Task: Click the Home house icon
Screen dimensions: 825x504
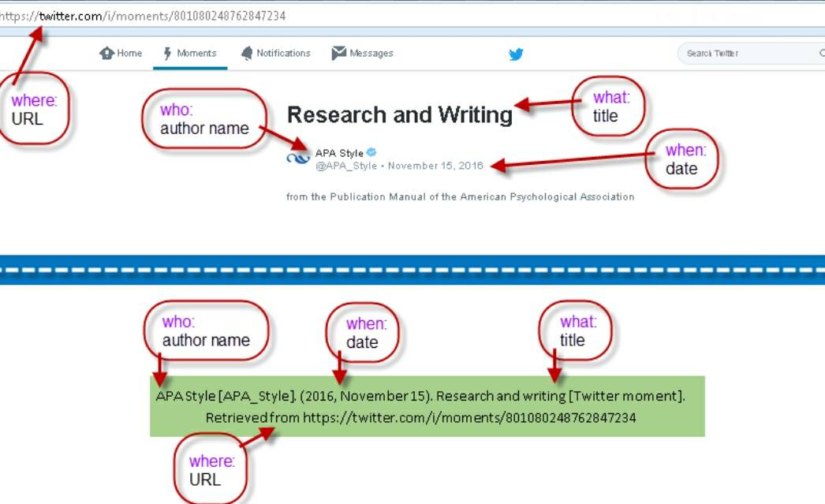Action: (106, 53)
